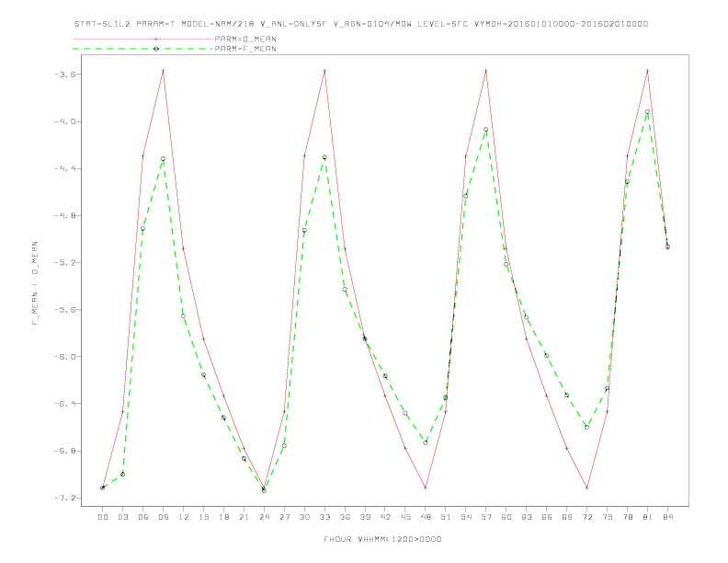Click the 54 forecast hour tick label

point(466,517)
